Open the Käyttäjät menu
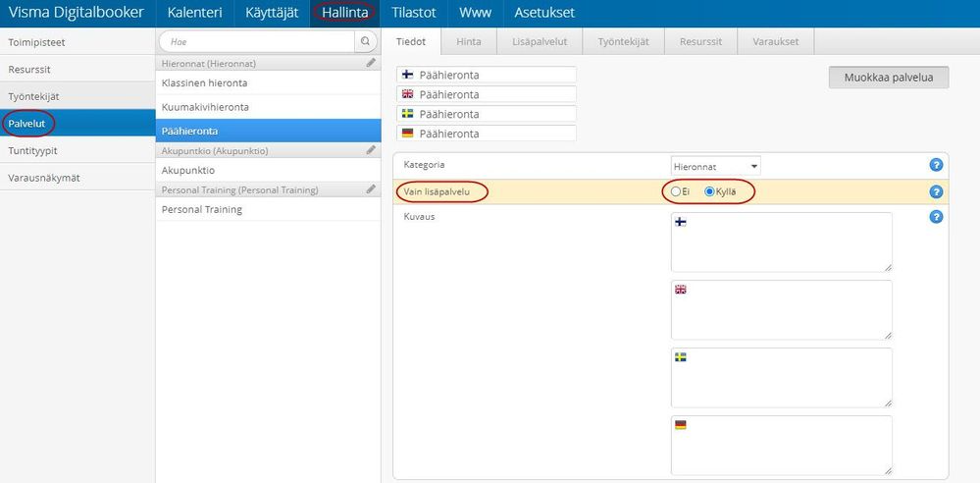This screenshot has width=980, height=483. tap(272, 13)
